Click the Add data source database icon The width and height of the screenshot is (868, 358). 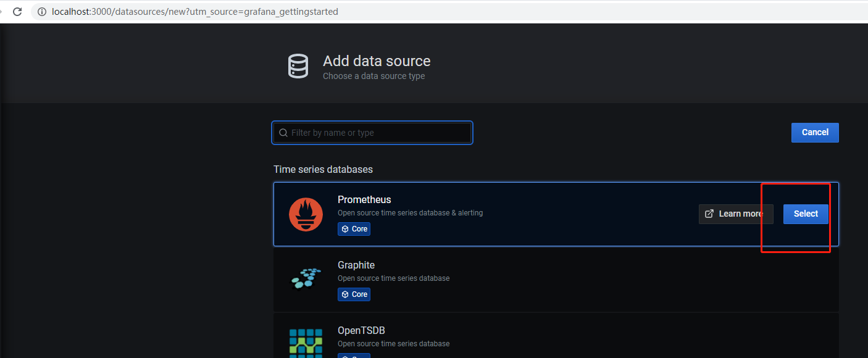pyautogui.click(x=298, y=66)
